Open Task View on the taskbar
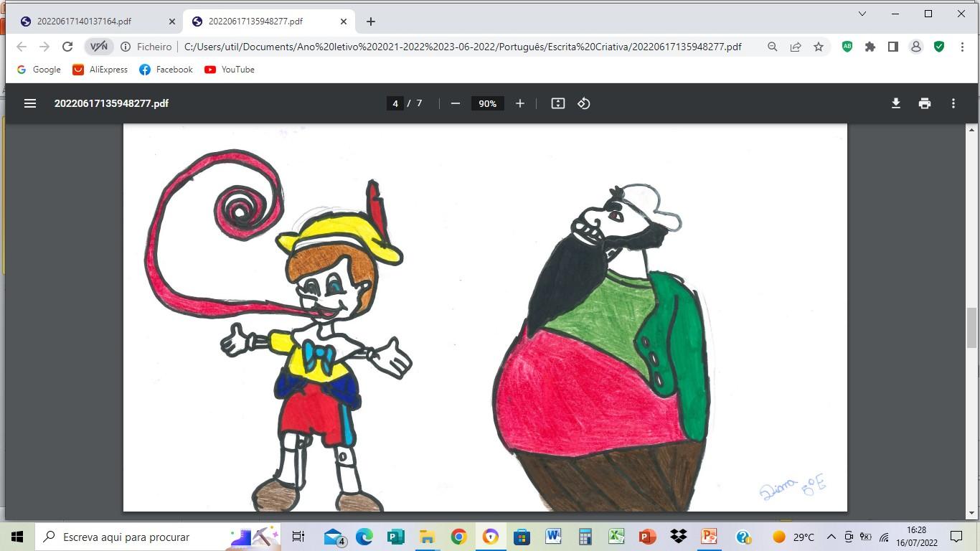The image size is (980, 551). (298, 537)
